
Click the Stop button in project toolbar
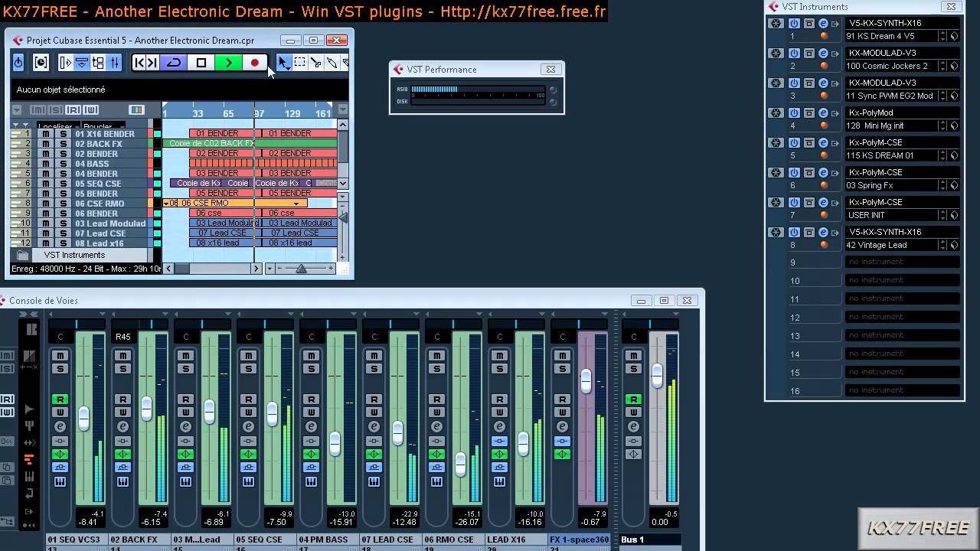click(x=201, y=63)
